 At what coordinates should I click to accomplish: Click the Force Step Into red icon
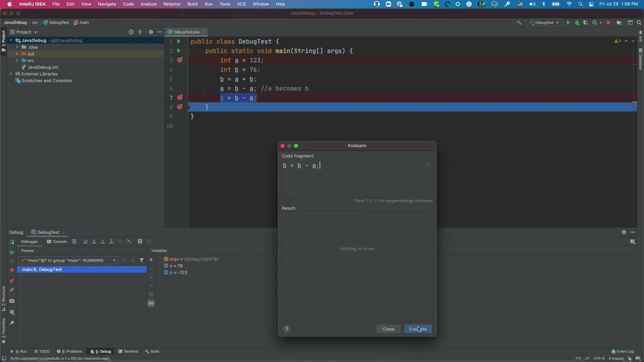(103, 241)
